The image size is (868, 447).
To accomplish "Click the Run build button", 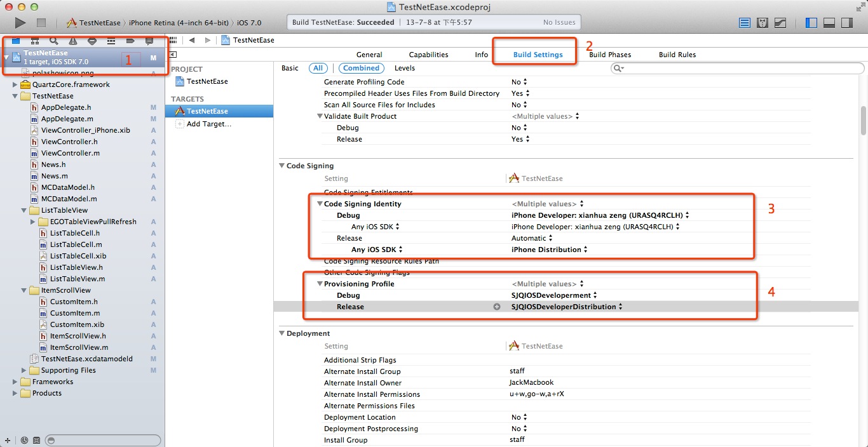I will 20,23.
